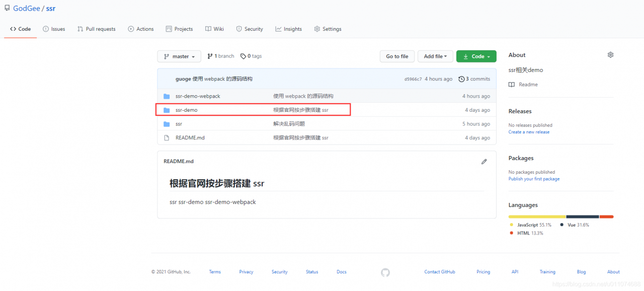Click the repository book icon beside GodGee
Screen dimensions: 644x291
tap(7, 8)
